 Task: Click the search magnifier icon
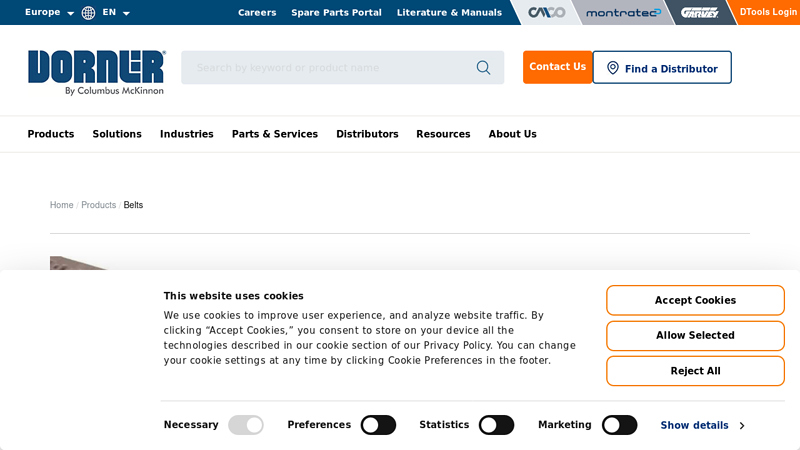tap(483, 68)
